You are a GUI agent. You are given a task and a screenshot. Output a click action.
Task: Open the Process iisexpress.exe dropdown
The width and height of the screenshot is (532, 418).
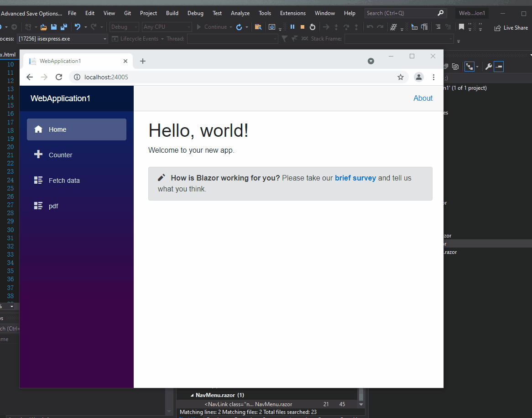point(63,39)
